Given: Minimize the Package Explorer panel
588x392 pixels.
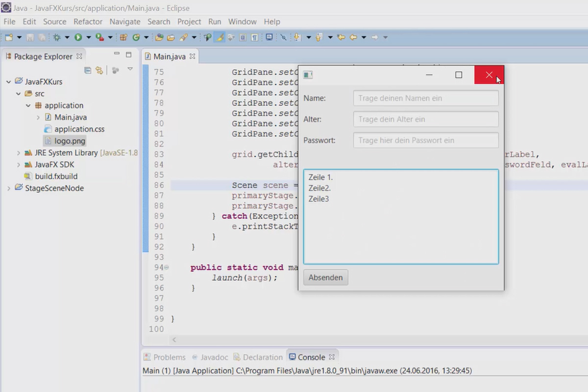Looking at the screenshot, I should coord(117,54).
